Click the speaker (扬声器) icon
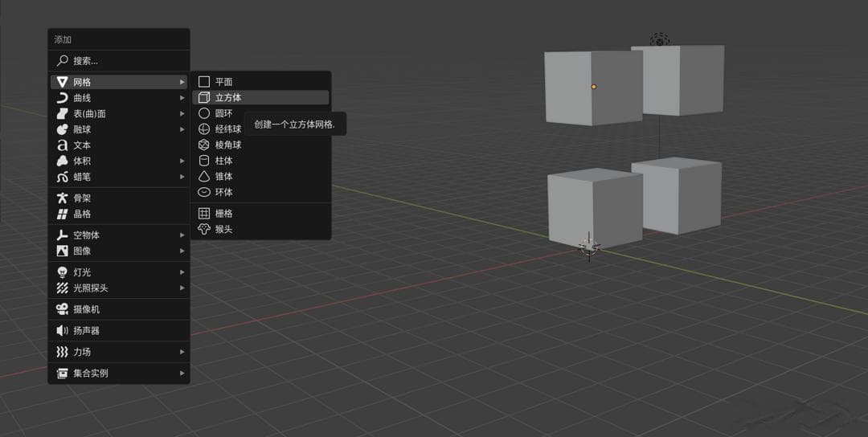The height and width of the screenshot is (437, 868). point(62,330)
